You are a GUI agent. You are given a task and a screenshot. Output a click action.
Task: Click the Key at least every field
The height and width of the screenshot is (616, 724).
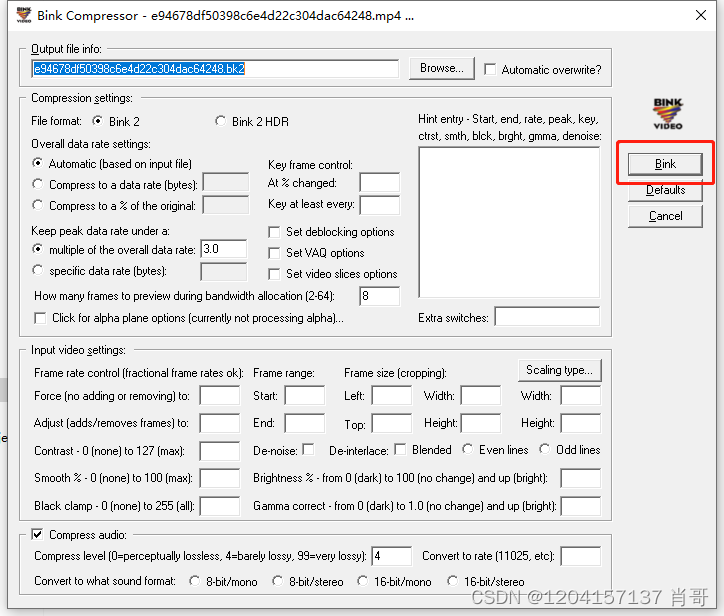(x=380, y=205)
